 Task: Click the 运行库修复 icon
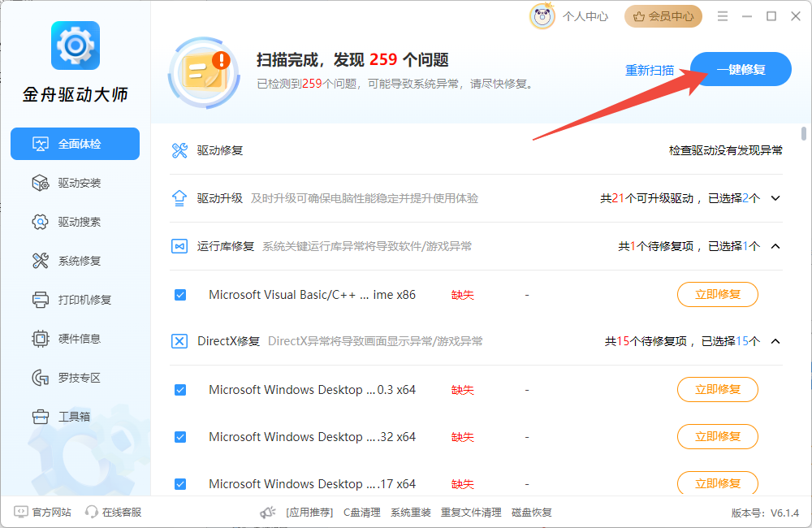click(179, 246)
